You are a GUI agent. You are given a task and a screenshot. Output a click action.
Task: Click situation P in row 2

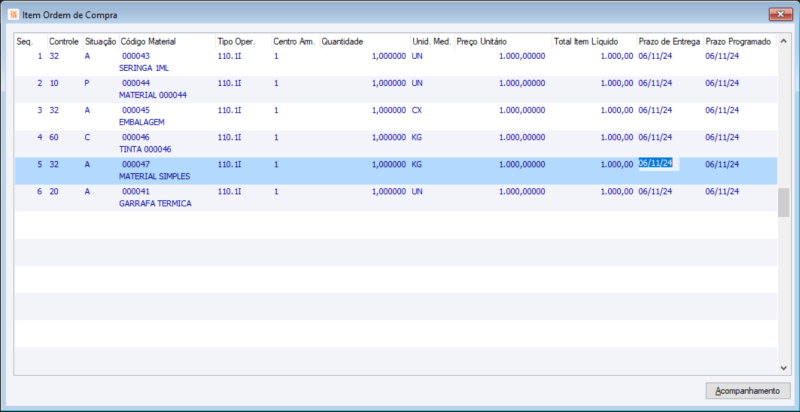(x=87, y=83)
